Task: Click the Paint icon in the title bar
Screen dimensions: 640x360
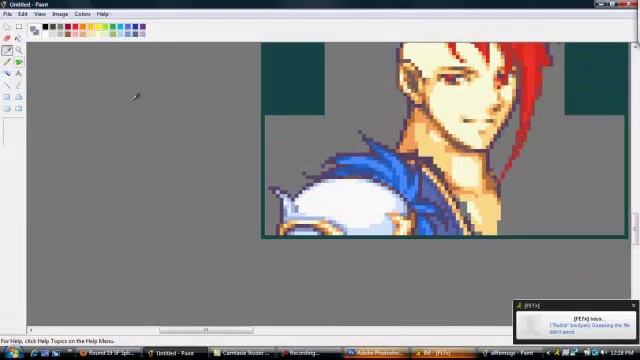Action: point(4,4)
